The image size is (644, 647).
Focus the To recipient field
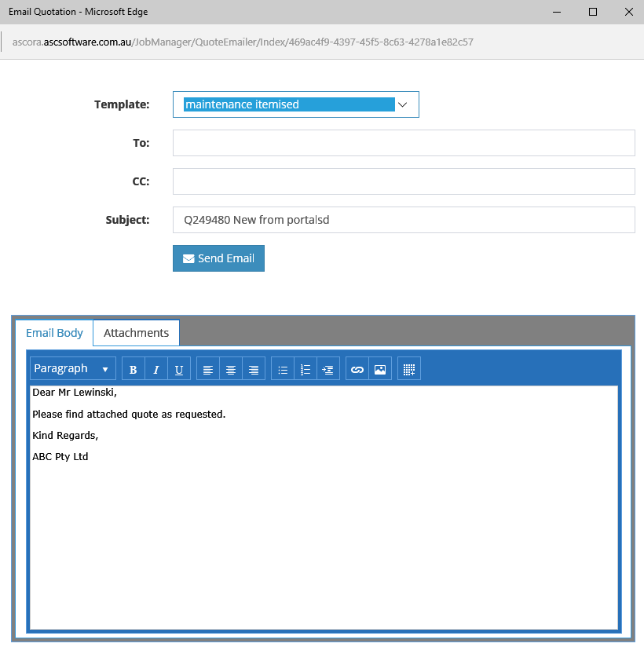tap(404, 143)
